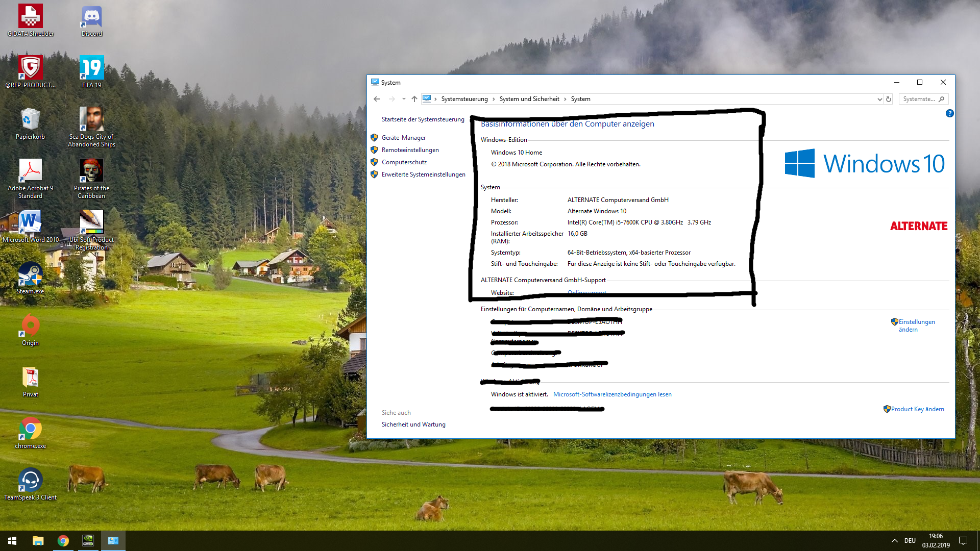Open Microsoft Word 2010 shortcut
This screenshot has width=980, height=551.
click(x=31, y=227)
